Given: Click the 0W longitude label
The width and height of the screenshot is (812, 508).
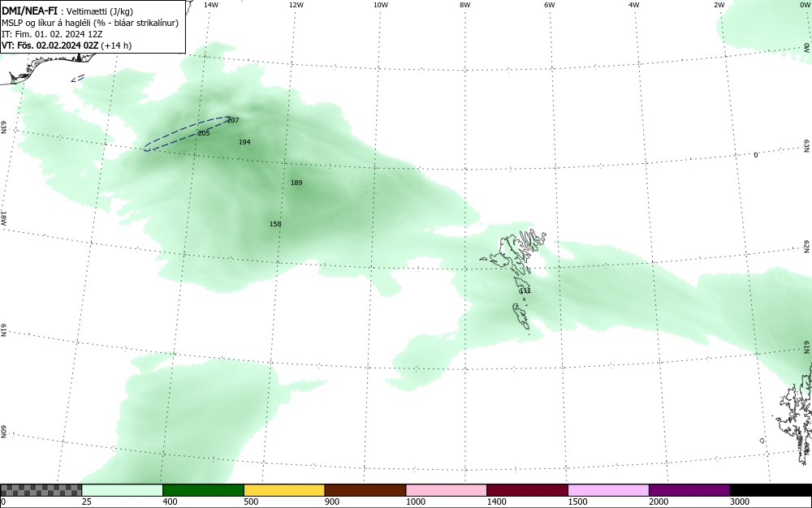Looking at the screenshot, I should pos(804,5).
